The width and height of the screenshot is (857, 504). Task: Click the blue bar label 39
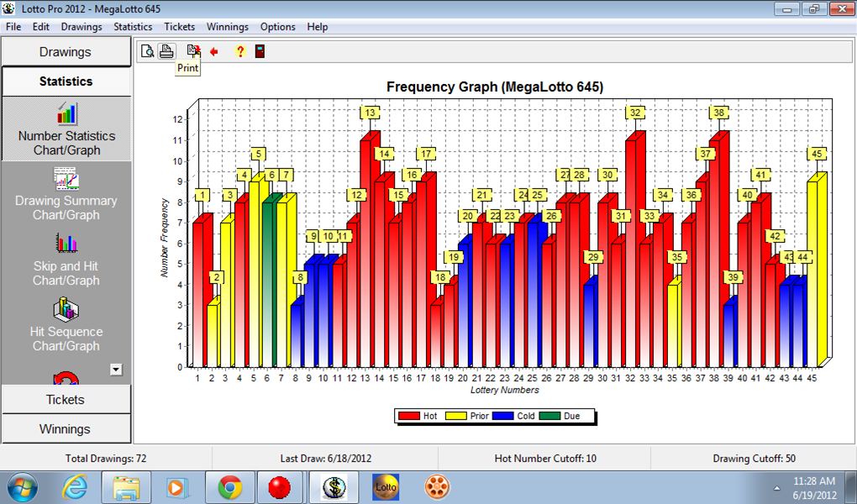point(733,277)
